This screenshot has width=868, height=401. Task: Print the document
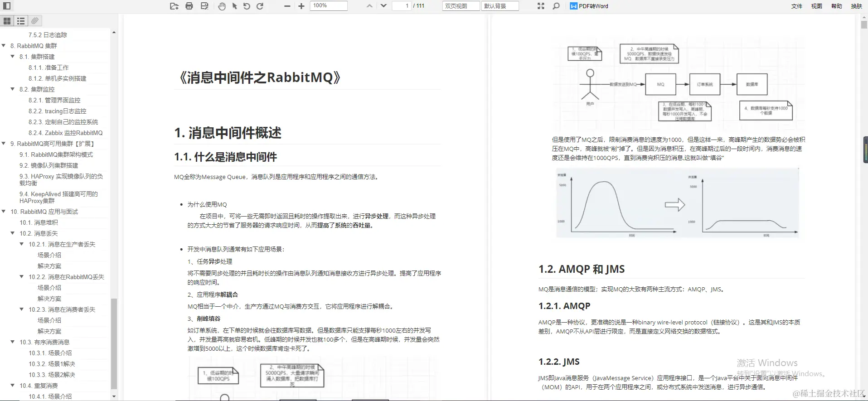pos(189,6)
